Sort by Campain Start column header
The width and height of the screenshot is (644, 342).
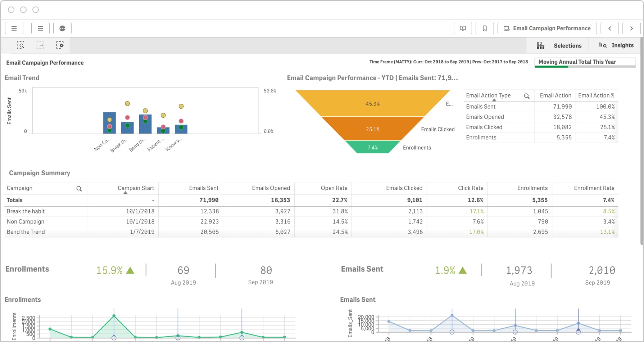pyautogui.click(x=136, y=188)
